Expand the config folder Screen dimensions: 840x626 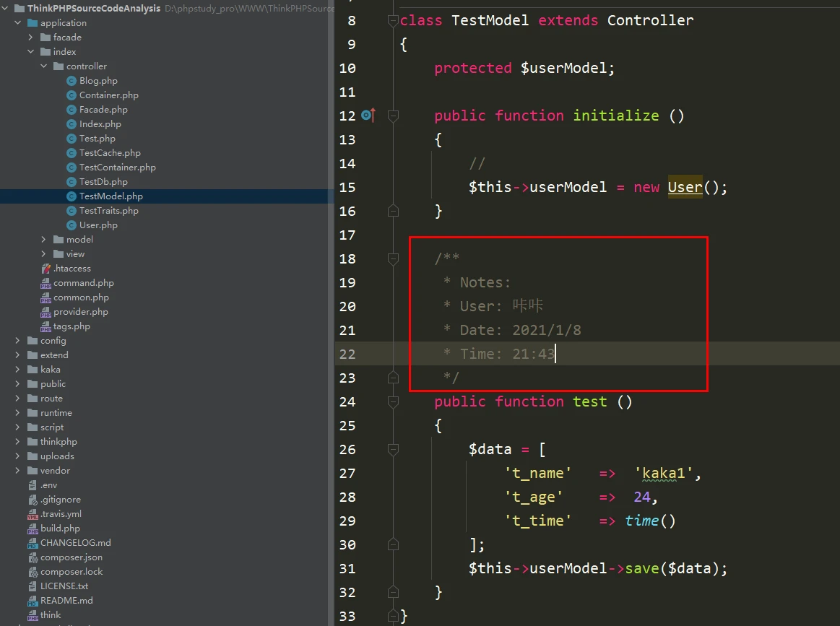pos(17,341)
